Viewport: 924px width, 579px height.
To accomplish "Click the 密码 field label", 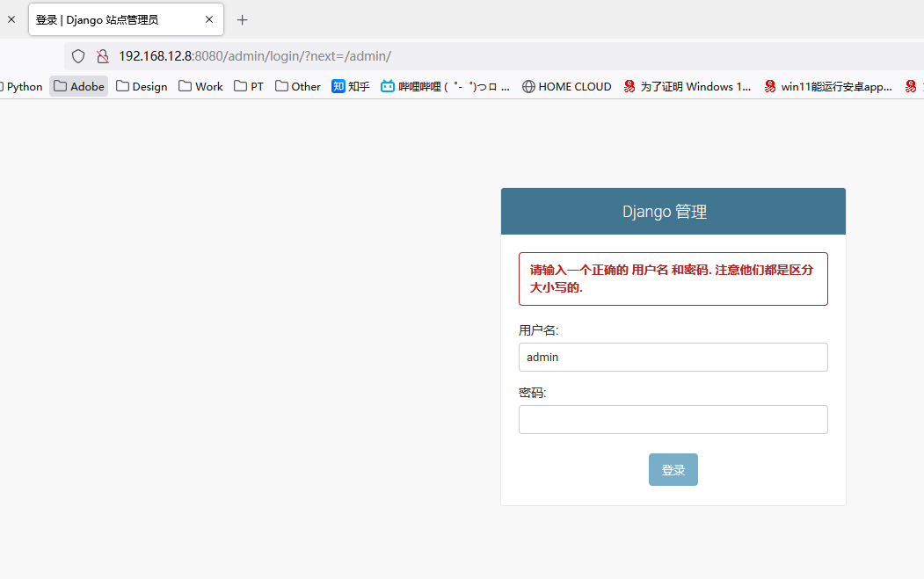I will click(532, 393).
